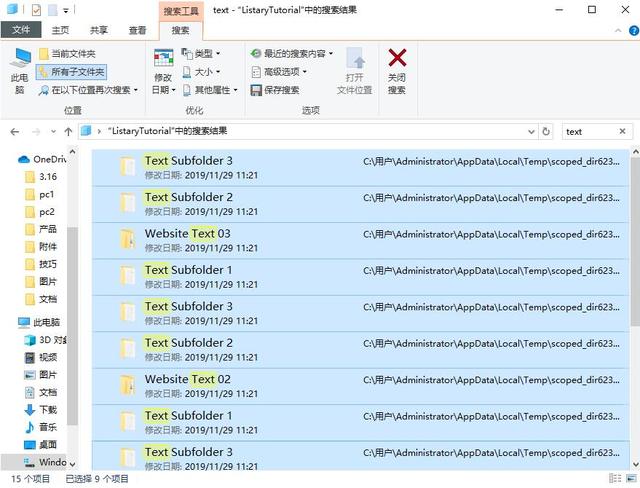The width and height of the screenshot is (640, 488).
Task: Clear the search box with X
Action: point(622,131)
